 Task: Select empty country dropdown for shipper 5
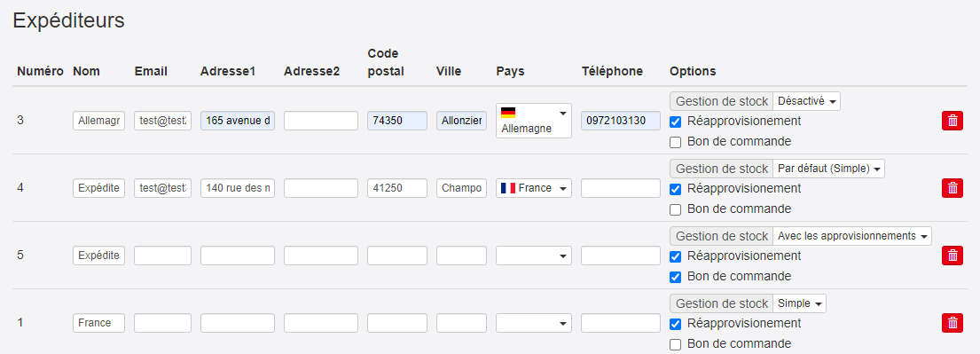[x=533, y=256]
